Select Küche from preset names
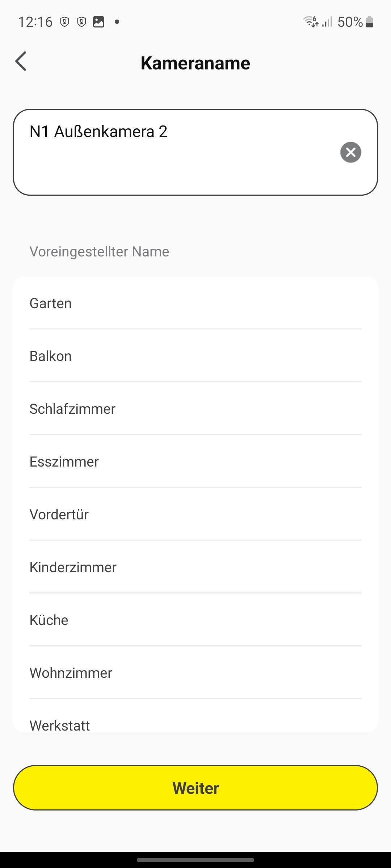391x868 pixels. pos(195,620)
